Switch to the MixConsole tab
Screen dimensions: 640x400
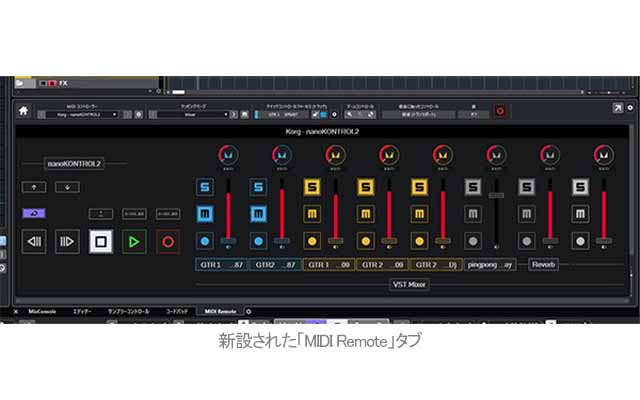coord(42,311)
